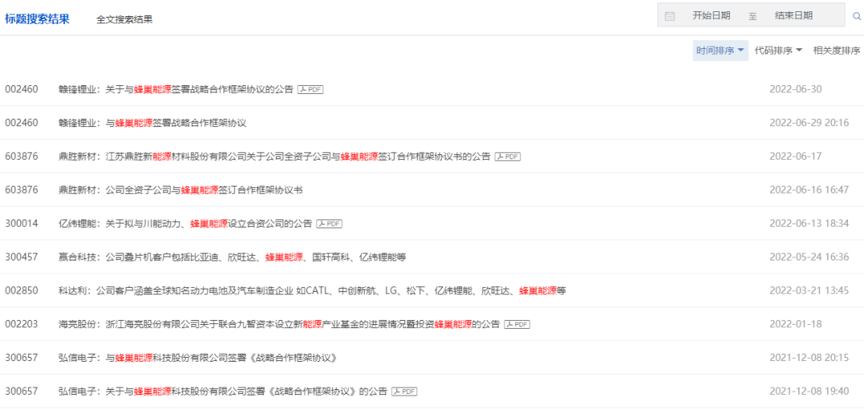868x410 pixels.
Task: Open PDF icon for 鼎胜新材 2022-06-17 announcement
Action: pos(508,157)
